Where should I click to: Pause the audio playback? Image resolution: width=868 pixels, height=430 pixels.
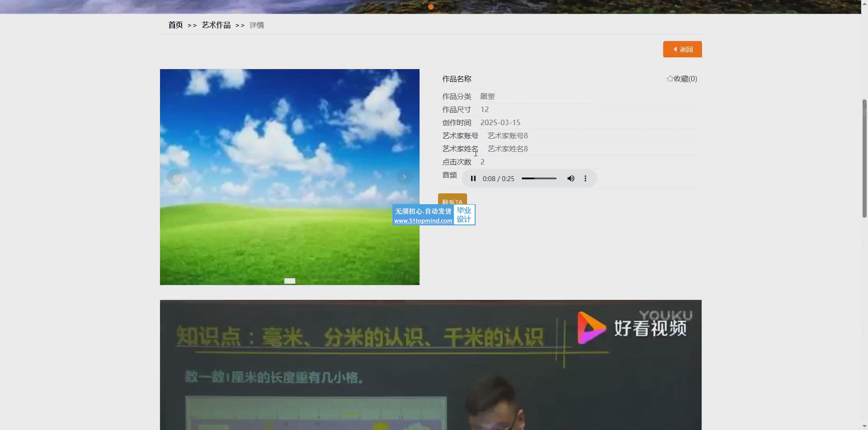(x=473, y=178)
